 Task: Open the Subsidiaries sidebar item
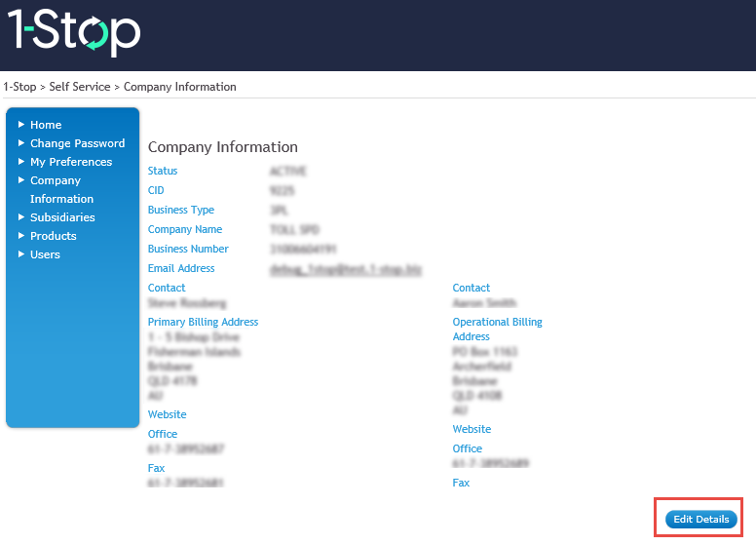click(x=62, y=217)
